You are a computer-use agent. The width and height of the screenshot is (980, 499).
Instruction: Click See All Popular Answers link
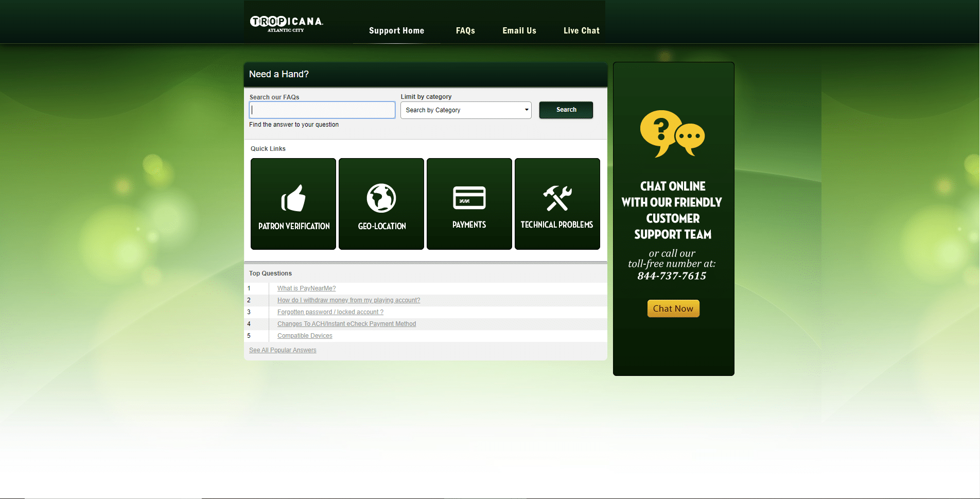(x=283, y=350)
